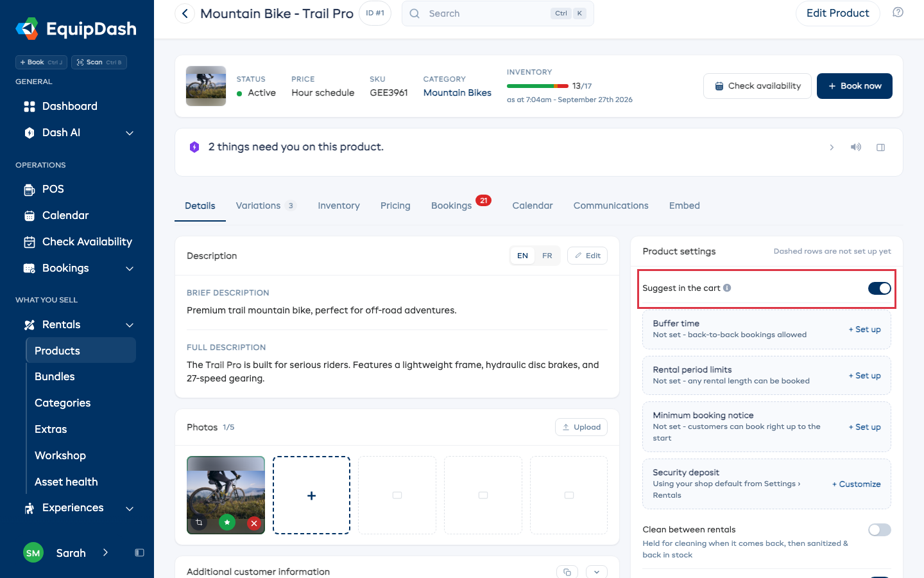Open the Dashboard grid icon
The width and height of the screenshot is (924, 578).
(30, 107)
